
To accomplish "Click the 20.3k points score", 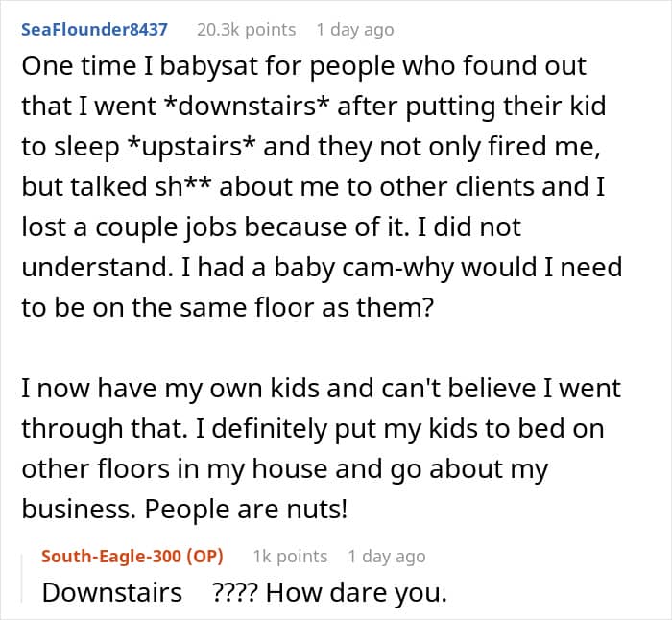I will [247, 30].
